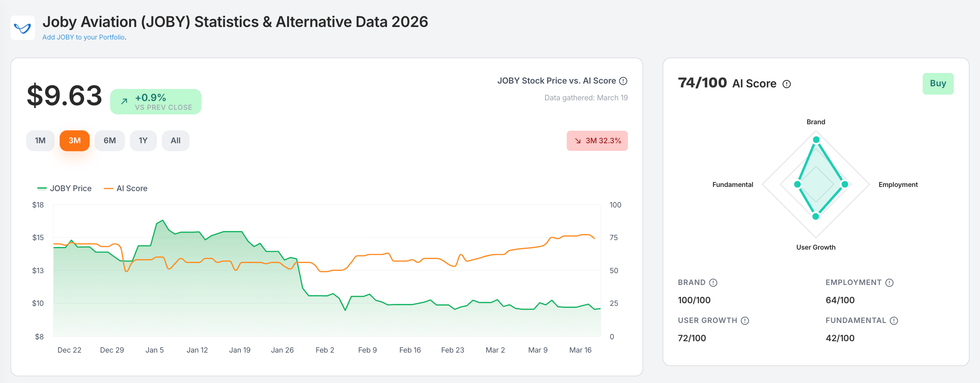Image resolution: width=980 pixels, height=383 pixels.
Task: Click the green Buy rating badge
Action: point(937,84)
